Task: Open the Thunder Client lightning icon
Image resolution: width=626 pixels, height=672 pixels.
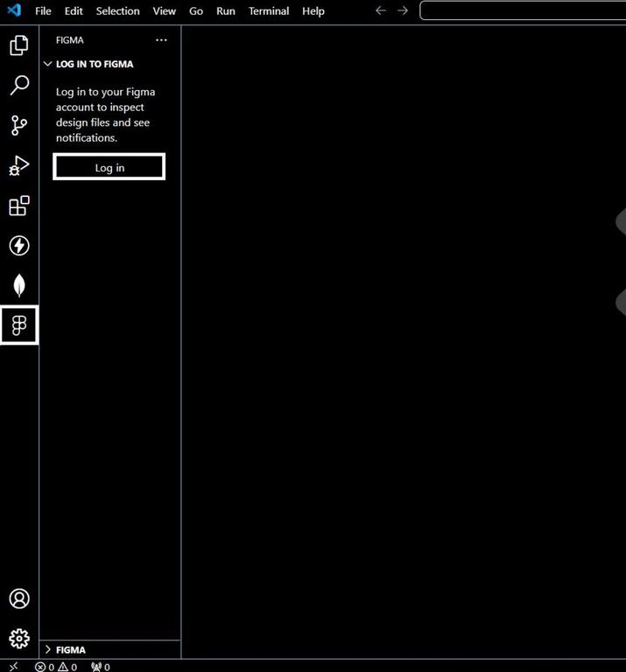Action: (x=19, y=246)
